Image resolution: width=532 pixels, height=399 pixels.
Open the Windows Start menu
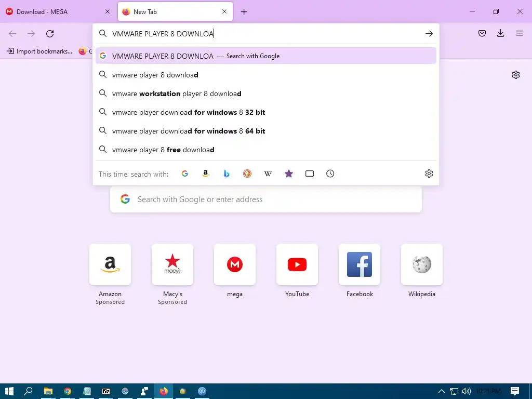[9, 391]
